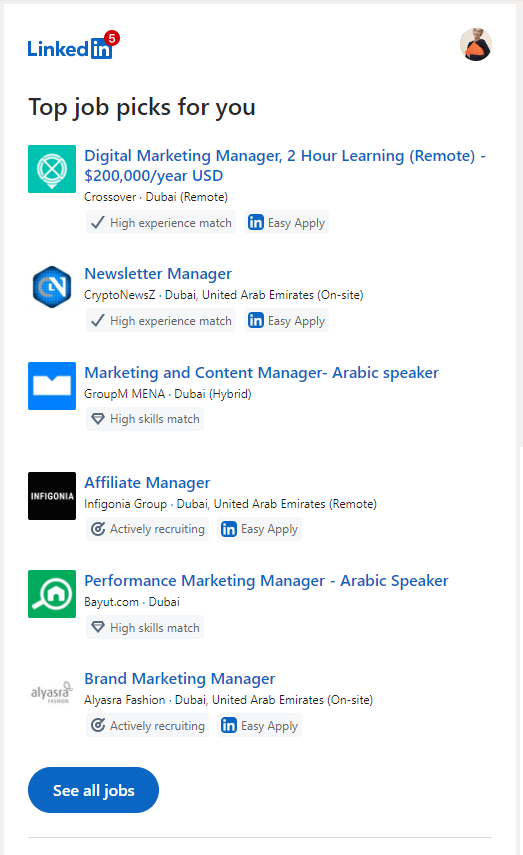Image resolution: width=523 pixels, height=855 pixels.
Task: Click the See all jobs button
Action: (x=93, y=790)
